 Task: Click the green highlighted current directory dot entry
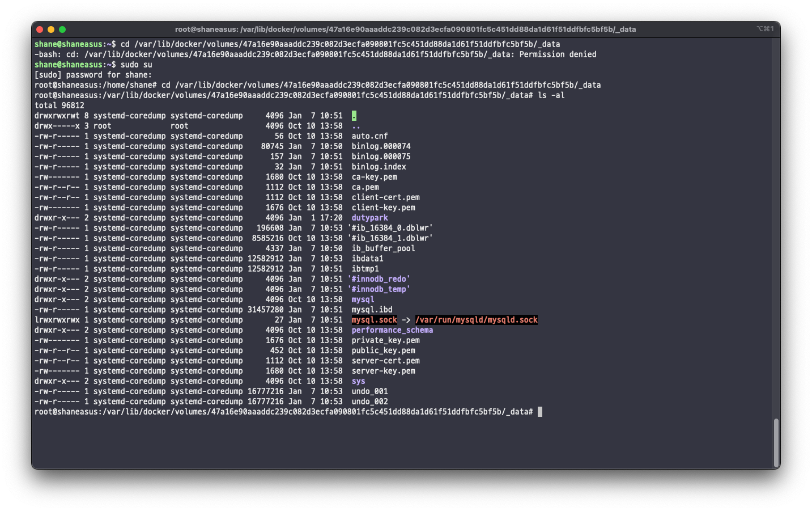(354, 116)
